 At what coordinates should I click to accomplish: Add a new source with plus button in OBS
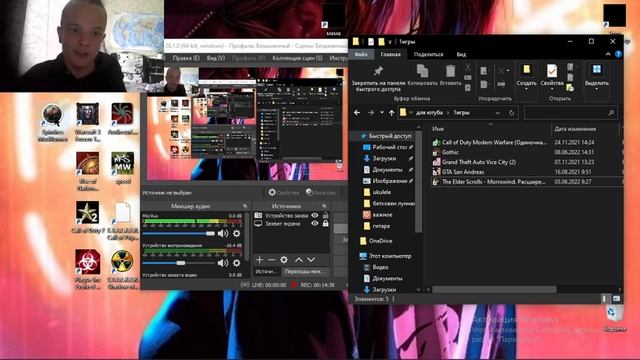pyautogui.click(x=259, y=260)
